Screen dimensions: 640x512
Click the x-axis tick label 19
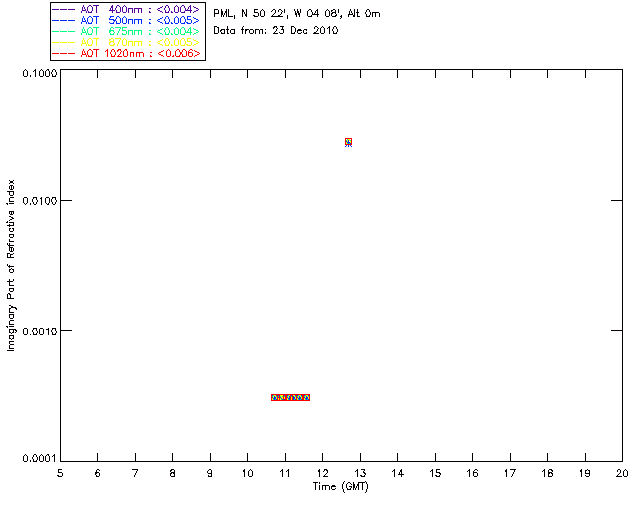tap(585, 473)
